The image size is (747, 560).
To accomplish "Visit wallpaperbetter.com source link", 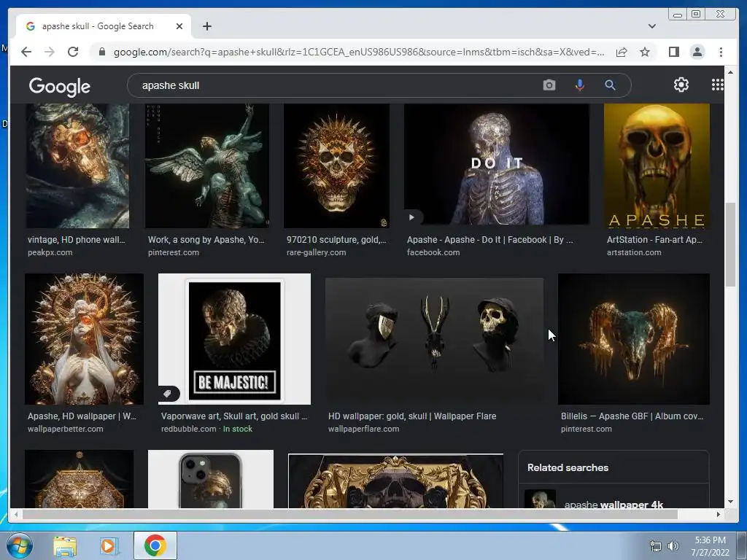I will point(65,429).
